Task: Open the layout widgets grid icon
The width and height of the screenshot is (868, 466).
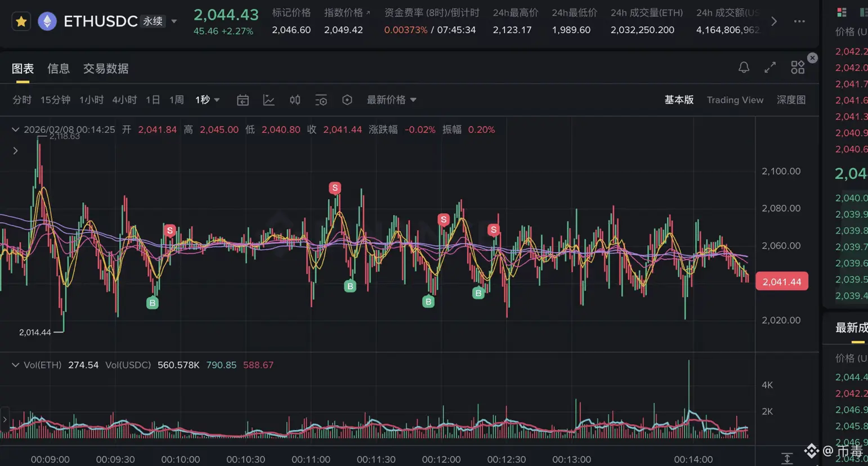Action: pyautogui.click(x=798, y=68)
